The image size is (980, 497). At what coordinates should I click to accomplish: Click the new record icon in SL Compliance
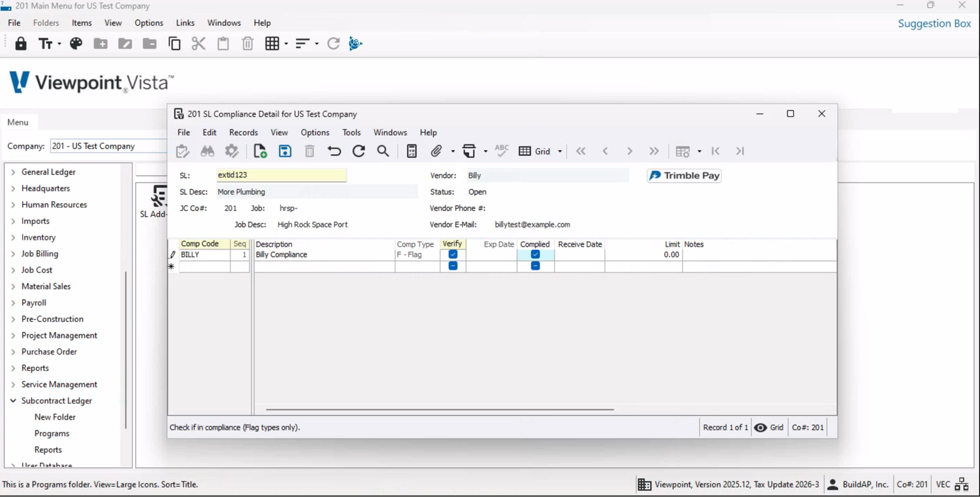click(x=260, y=151)
